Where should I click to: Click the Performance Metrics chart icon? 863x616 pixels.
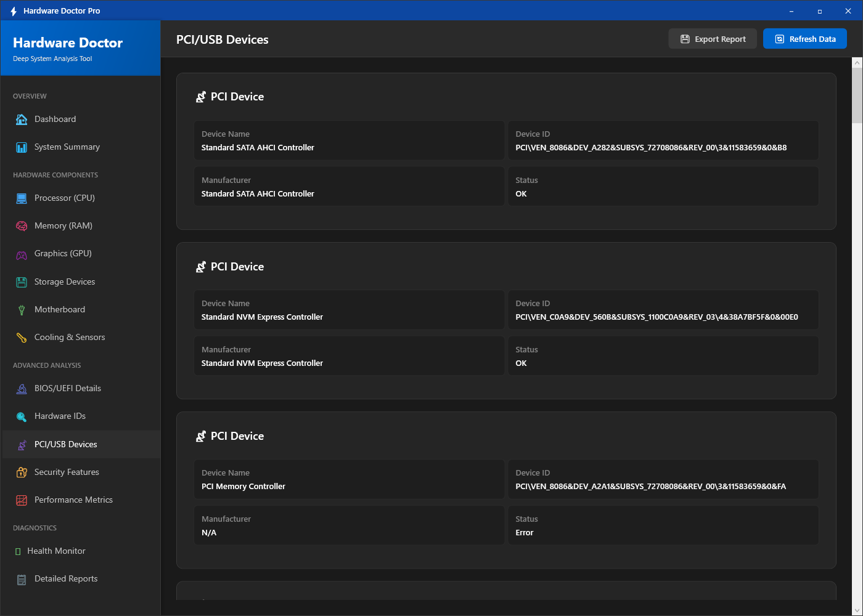point(22,500)
